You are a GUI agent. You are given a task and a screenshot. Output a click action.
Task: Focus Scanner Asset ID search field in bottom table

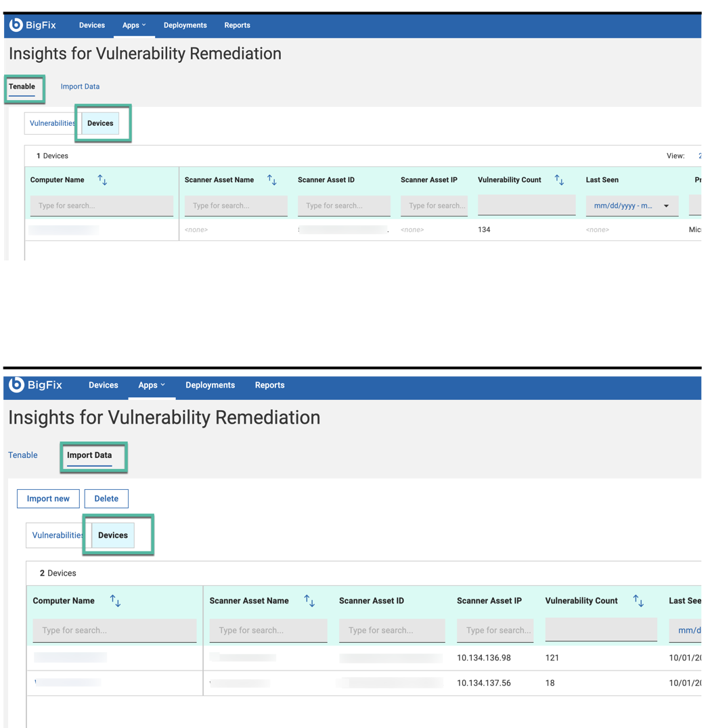pyautogui.click(x=392, y=631)
